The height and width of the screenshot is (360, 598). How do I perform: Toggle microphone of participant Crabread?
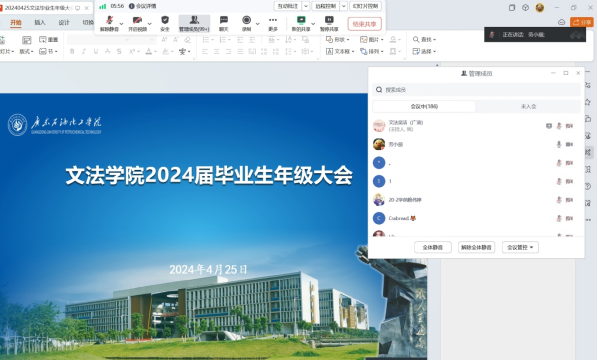(x=559, y=218)
